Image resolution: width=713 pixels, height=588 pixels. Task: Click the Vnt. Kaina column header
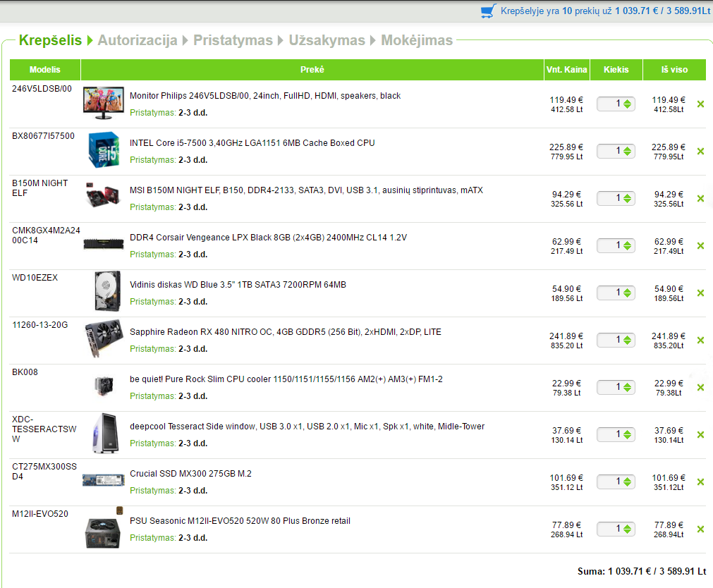coord(566,70)
